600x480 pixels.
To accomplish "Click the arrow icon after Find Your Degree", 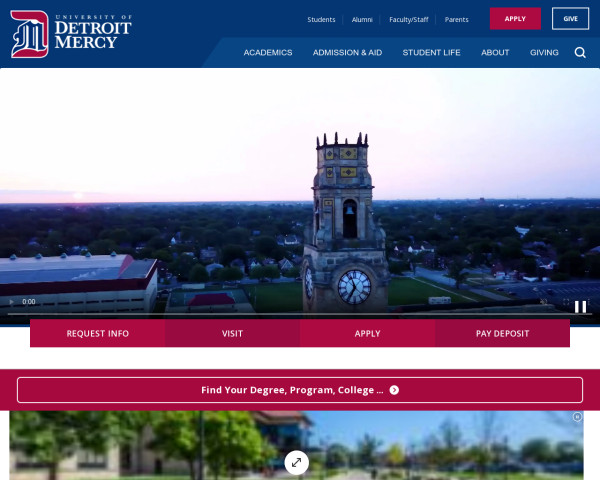I will (x=394, y=390).
